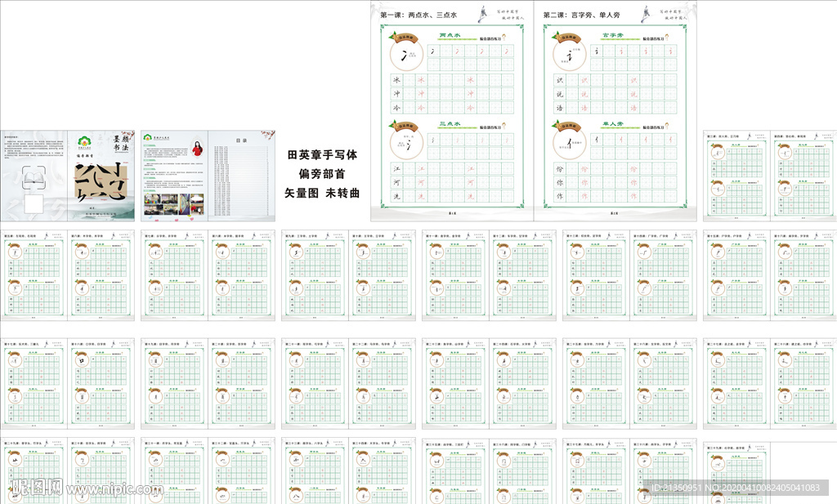
Task: Click the circled 讠 radical stroke diagram
Action: (570, 55)
